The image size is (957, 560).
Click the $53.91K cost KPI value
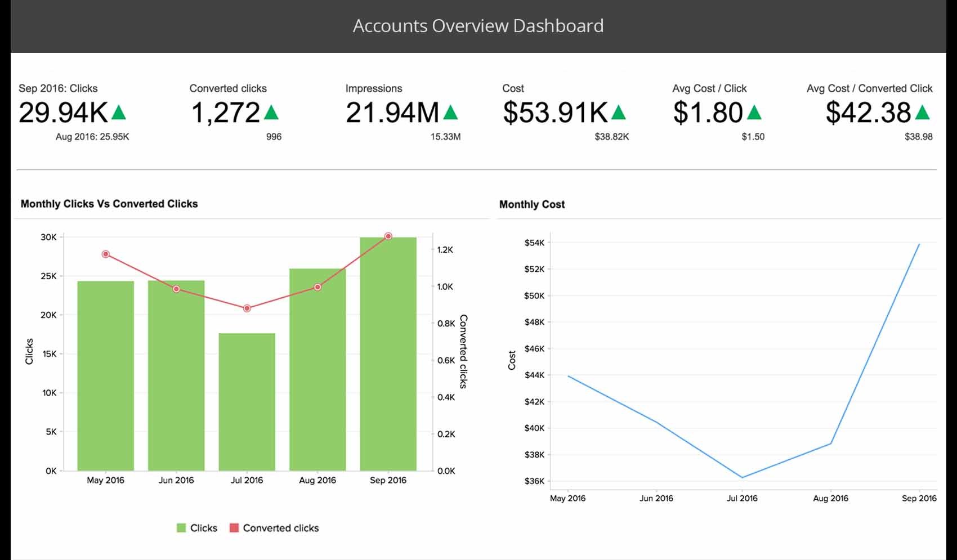pyautogui.click(x=555, y=113)
